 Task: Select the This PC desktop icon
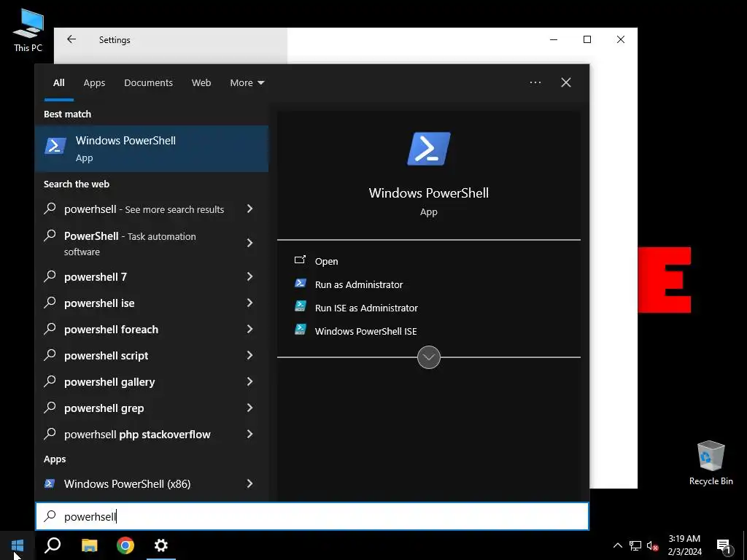click(x=28, y=31)
